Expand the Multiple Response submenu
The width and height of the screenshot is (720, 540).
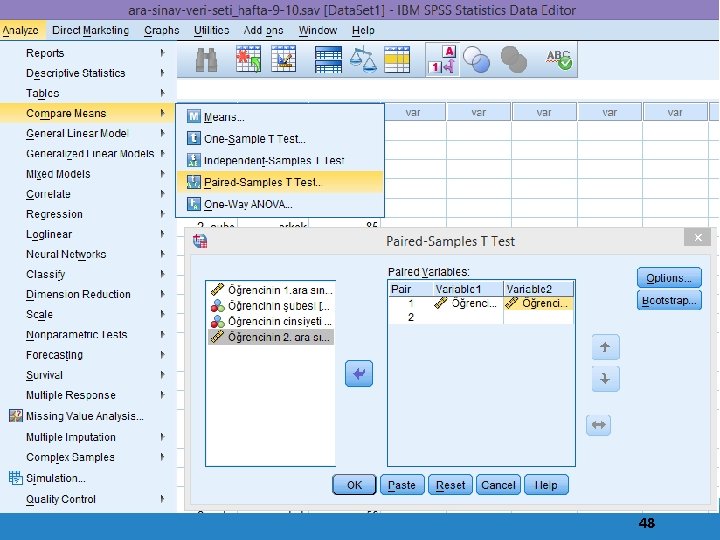coord(89,395)
